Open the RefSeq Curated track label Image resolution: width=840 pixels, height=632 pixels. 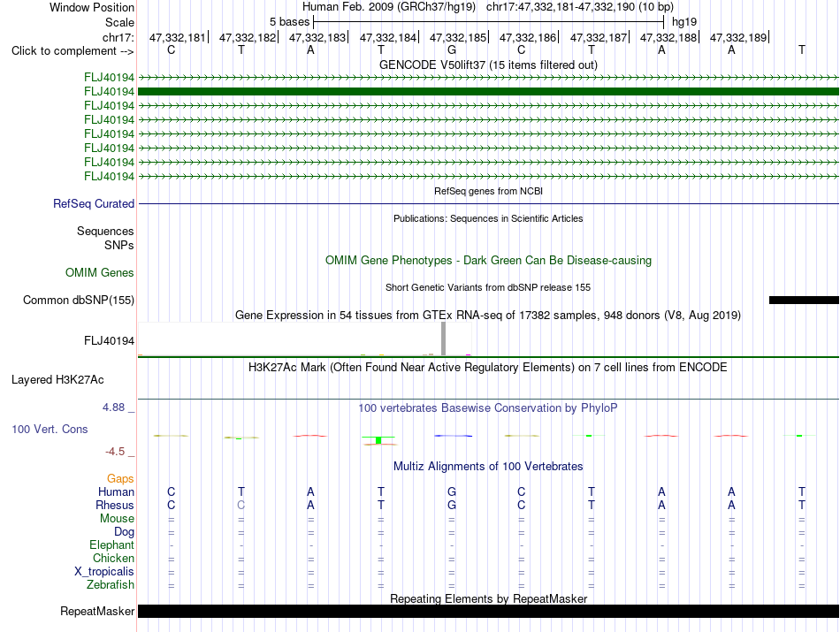tap(94, 203)
